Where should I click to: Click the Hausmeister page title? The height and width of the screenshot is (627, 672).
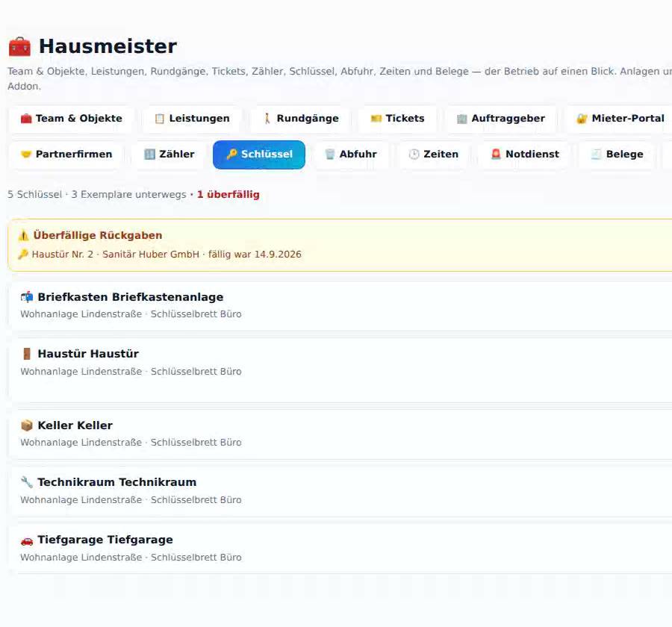click(108, 46)
